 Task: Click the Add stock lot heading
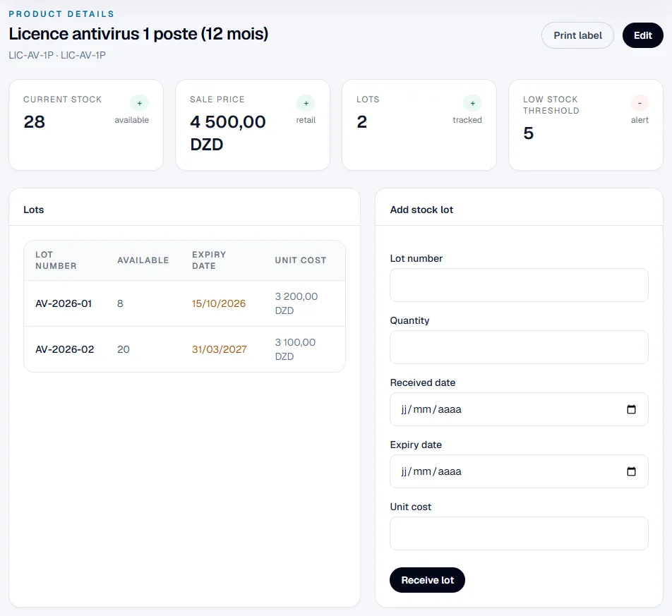[x=421, y=210]
